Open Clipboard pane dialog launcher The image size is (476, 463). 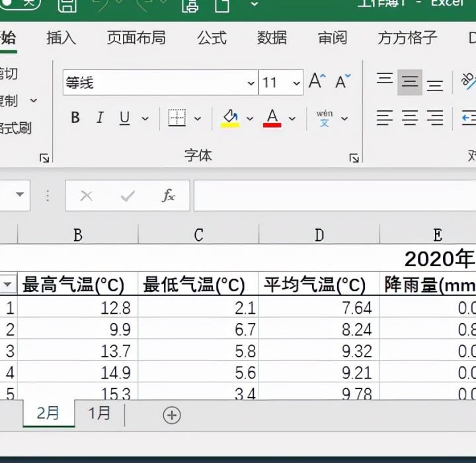44,158
